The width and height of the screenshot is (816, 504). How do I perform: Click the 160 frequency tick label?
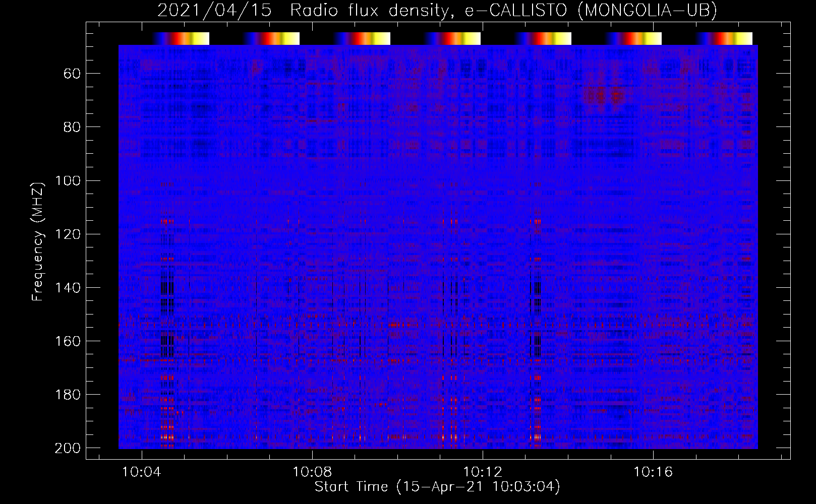[x=68, y=341]
